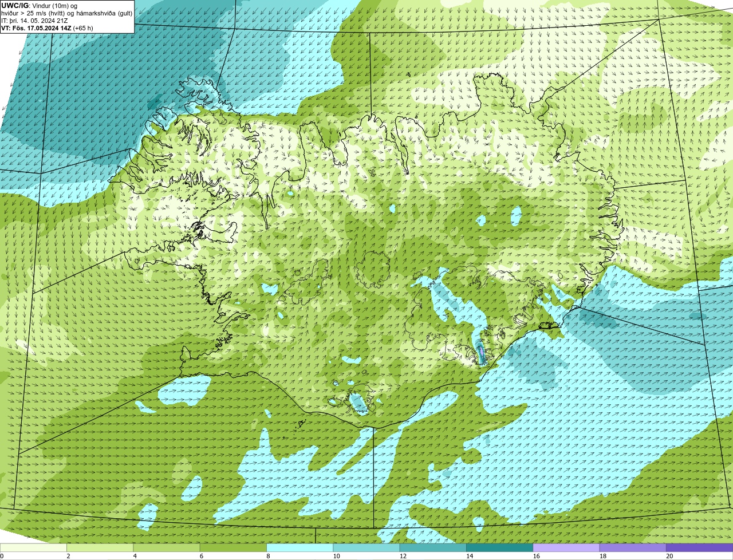Pick the dark violet above-20 m/s scale swatch
This screenshot has width=733, height=560.
[699, 547]
